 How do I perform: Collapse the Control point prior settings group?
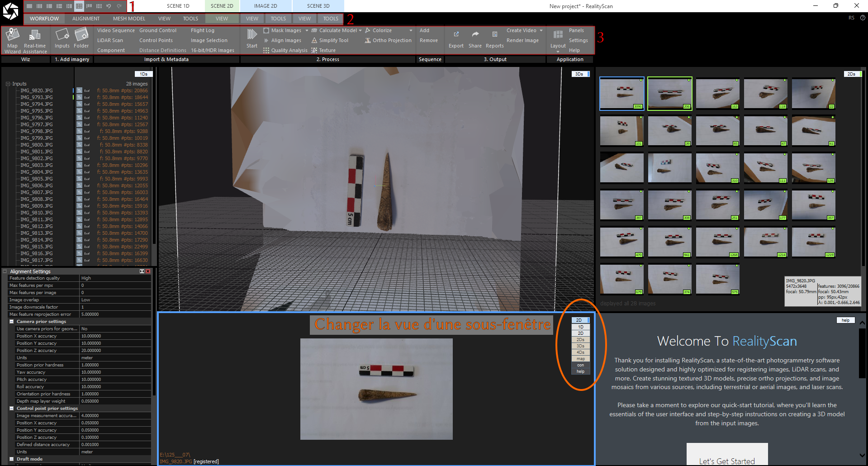(12, 409)
